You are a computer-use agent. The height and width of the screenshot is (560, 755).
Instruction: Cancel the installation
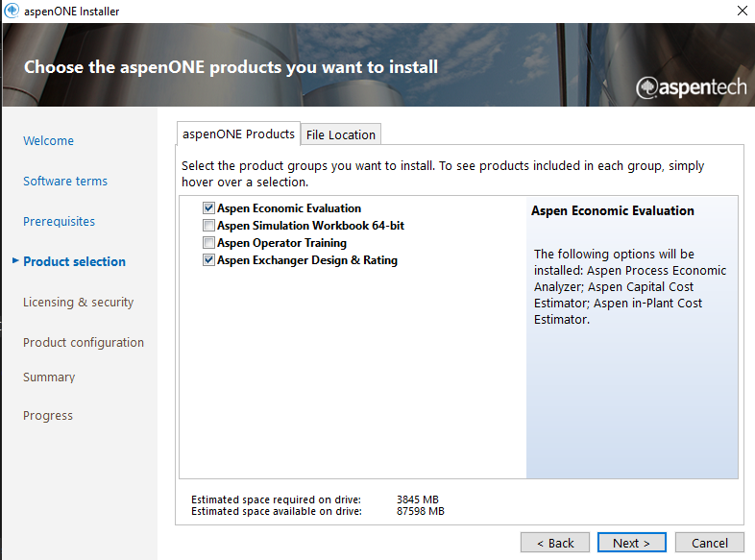click(709, 543)
